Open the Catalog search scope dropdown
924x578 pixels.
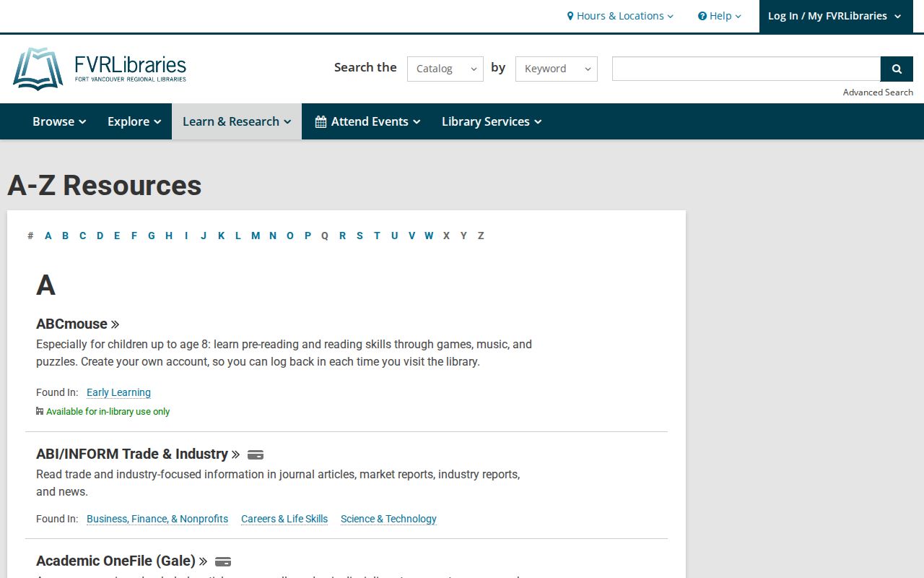coord(445,69)
